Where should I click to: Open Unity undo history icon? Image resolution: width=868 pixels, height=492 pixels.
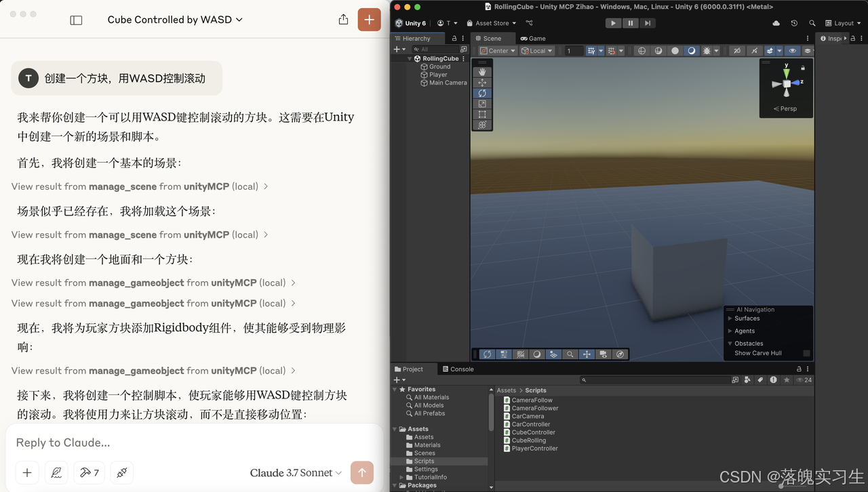point(794,23)
